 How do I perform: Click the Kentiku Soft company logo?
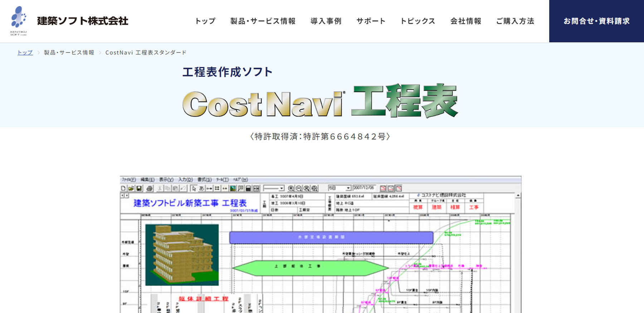[x=19, y=20]
